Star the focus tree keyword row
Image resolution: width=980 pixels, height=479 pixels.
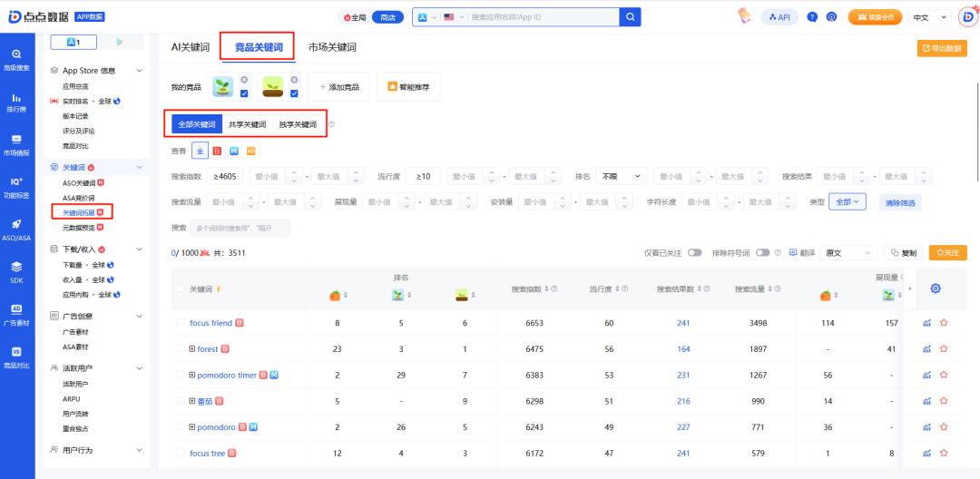pyautogui.click(x=944, y=454)
